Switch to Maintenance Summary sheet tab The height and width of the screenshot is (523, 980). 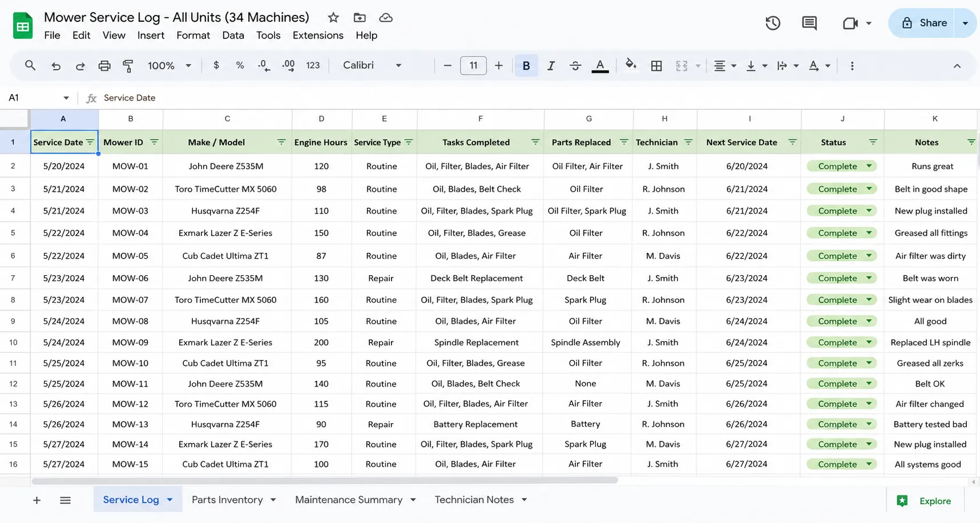tap(349, 500)
